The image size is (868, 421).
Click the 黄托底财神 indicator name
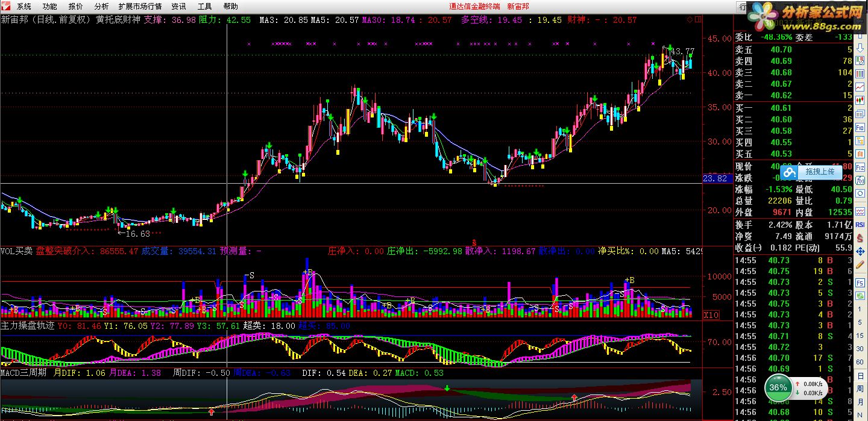(118, 20)
